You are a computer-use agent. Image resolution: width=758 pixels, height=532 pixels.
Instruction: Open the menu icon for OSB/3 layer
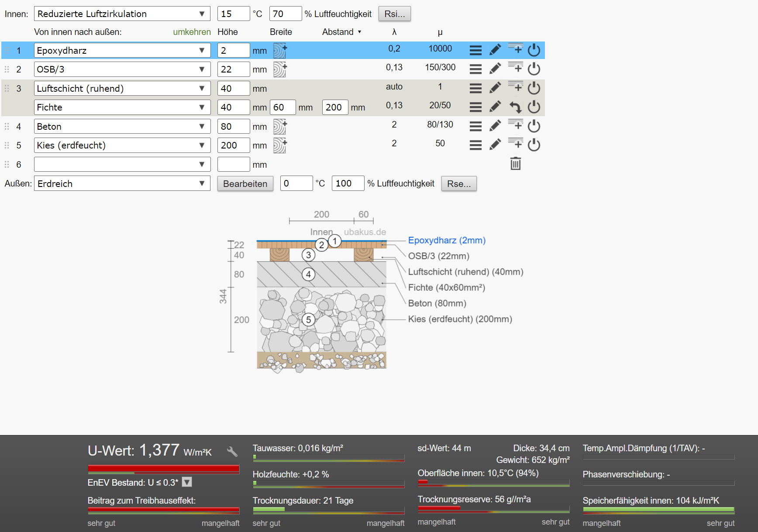click(x=475, y=69)
